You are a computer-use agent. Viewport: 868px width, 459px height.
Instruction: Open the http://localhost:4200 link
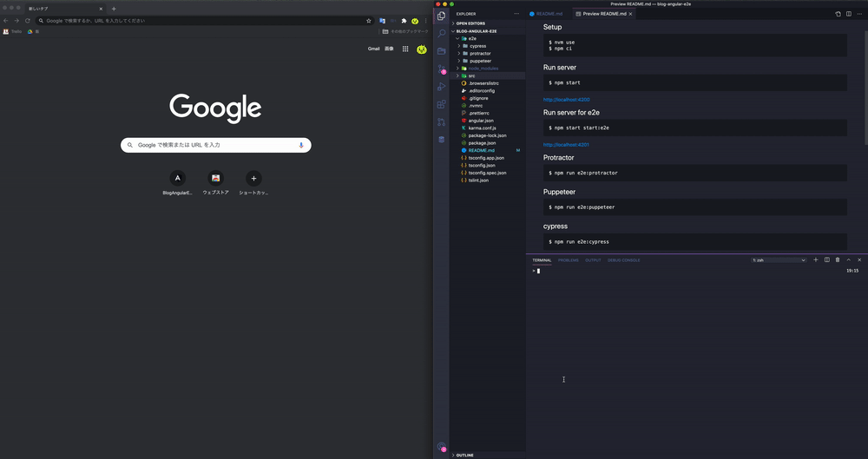566,100
